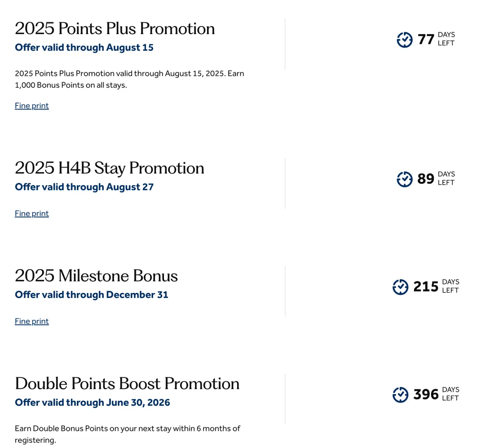Click the Double Points Boost Promotion heading
Viewport: 485px width, 448px height.
127,384
